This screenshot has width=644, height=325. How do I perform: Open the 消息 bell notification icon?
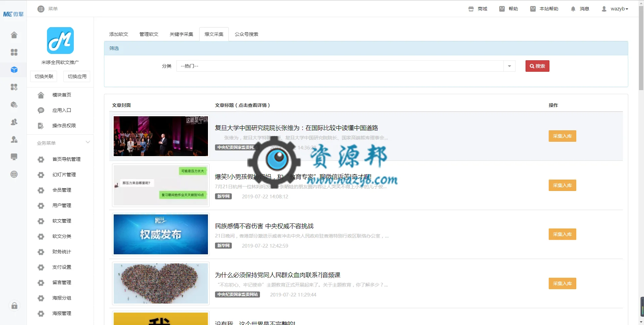[x=573, y=9]
